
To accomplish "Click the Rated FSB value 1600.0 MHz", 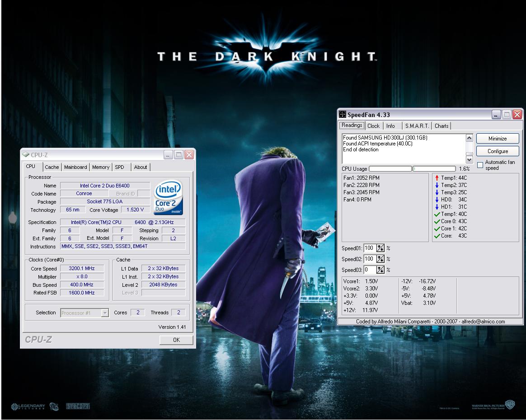I will point(82,293).
